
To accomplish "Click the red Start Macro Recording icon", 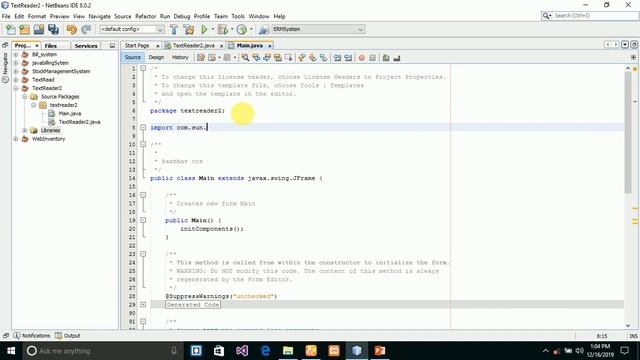I will [362, 58].
